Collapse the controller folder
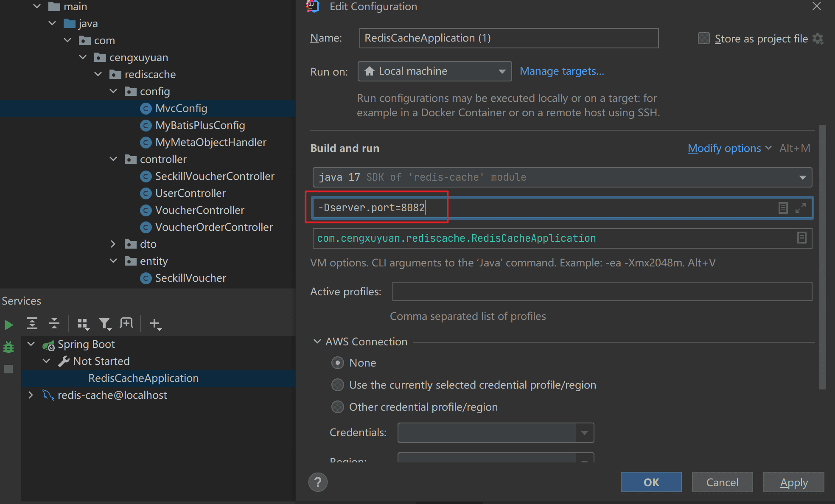Viewport: 835px width, 504px height. (113, 159)
